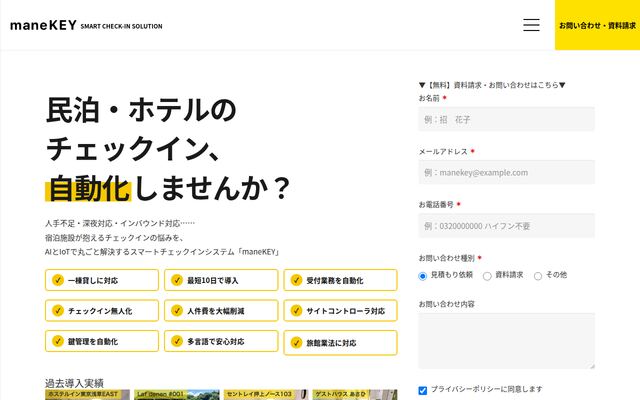Focus the お名前 input field
Image resolution: width=640 pixels, height=400 pixels.
pyautogui.click(x=506, y=119)
